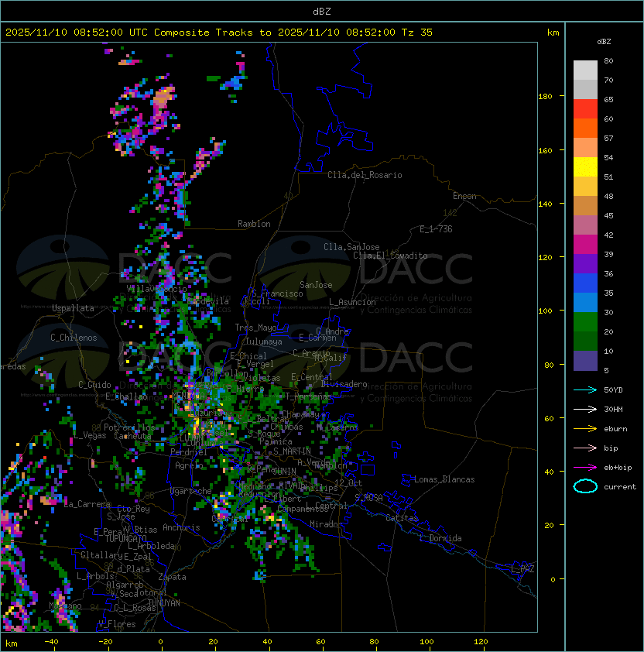Click the 'TUNUYAN' map label

pyautogui.click(x=164, y=603)
